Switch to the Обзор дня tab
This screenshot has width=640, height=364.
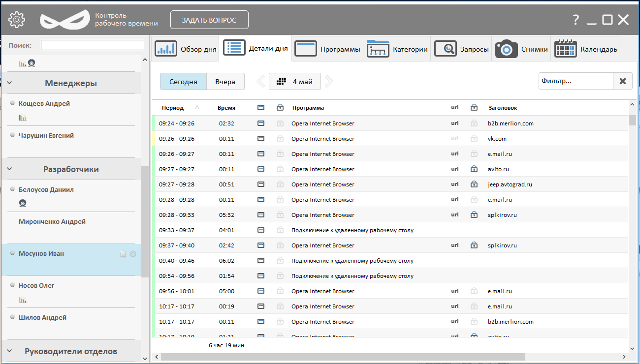click(x=186, y=49)
